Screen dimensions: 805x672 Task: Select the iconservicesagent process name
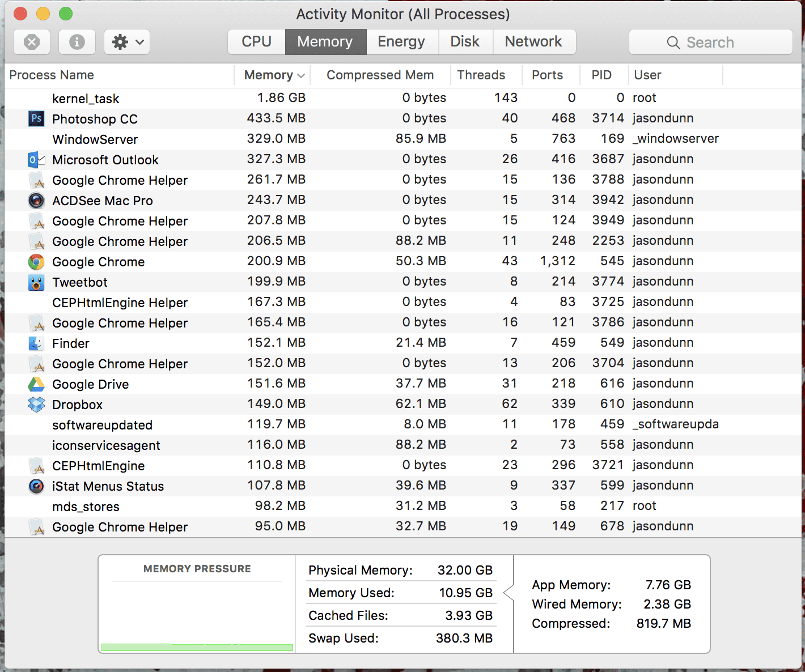[106, 445]
